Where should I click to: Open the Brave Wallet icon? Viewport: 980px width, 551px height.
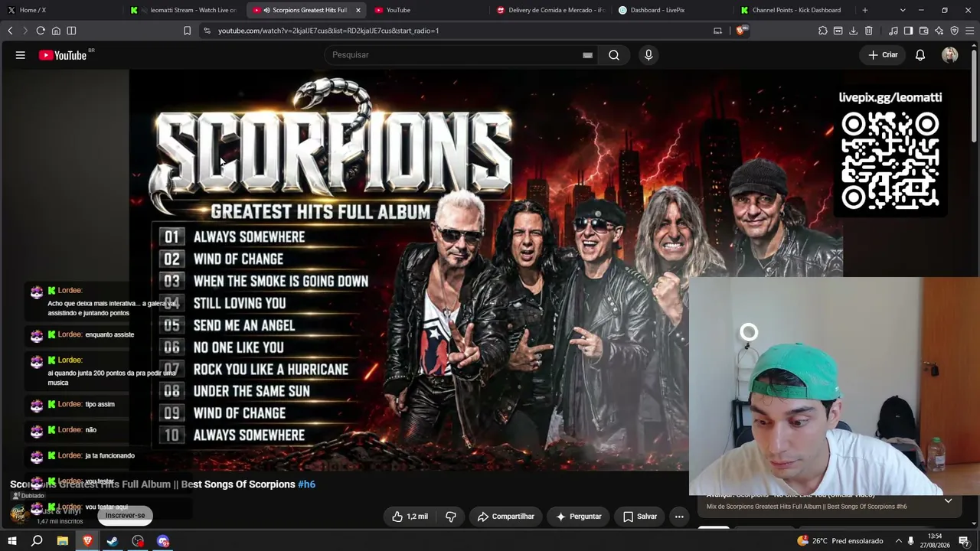click(923, 31)
